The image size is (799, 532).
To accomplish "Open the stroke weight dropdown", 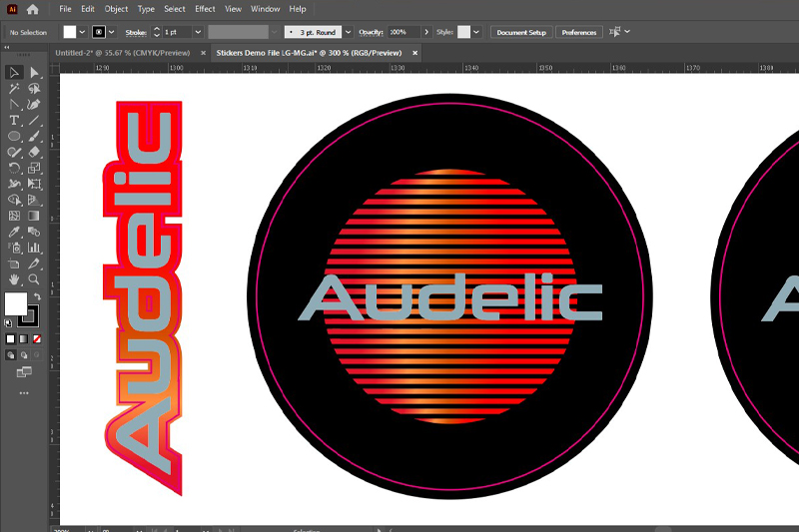I will (x=198, y=32).
